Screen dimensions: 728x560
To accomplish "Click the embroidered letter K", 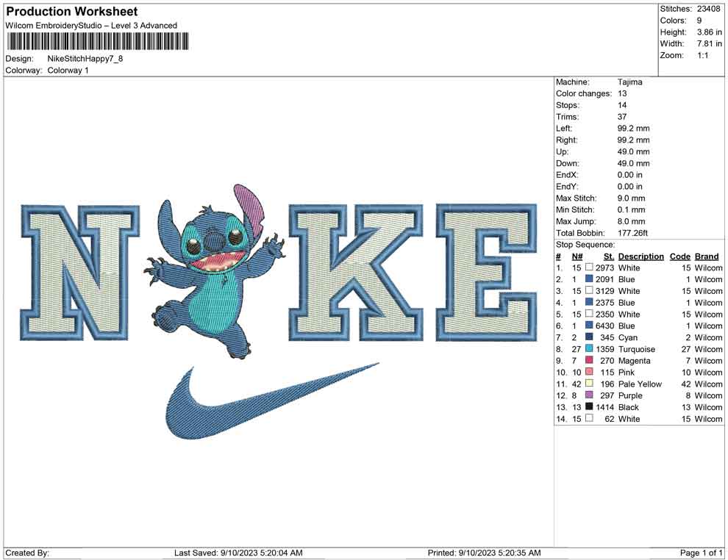I will (x=356, y=273).
